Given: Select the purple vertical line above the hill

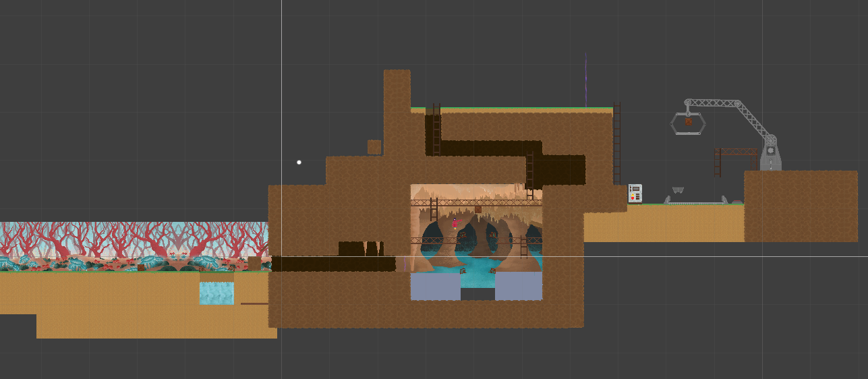Looking at the screenshot, I should [585, 80].
